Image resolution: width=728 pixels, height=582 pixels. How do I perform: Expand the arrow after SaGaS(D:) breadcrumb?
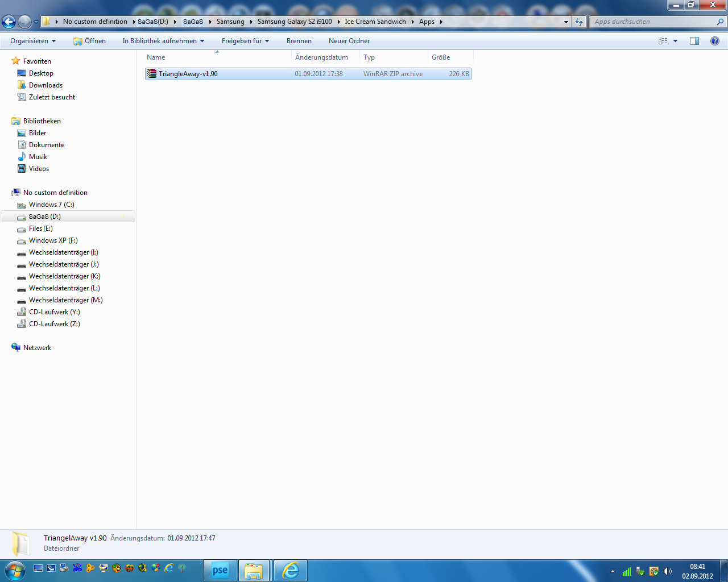coord(175,22)
